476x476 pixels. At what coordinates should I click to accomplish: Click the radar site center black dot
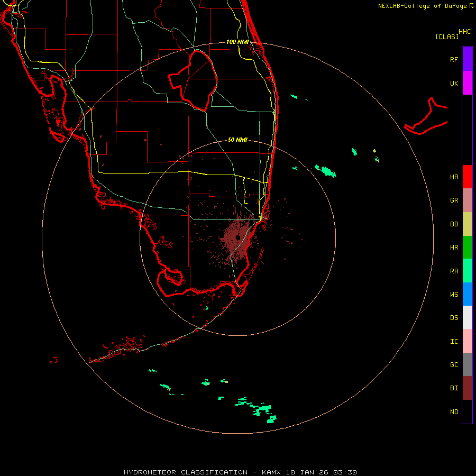[x=237, y=237]
